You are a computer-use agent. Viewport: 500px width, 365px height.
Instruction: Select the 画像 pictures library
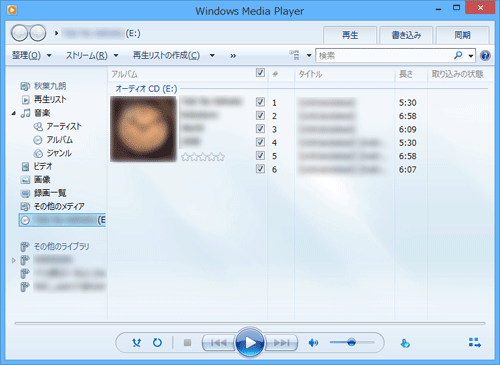click(x=42, y=180)
